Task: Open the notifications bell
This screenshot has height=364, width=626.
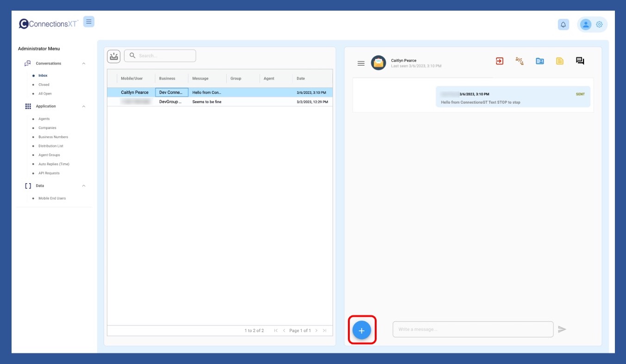Action: [x=563, y=25]
